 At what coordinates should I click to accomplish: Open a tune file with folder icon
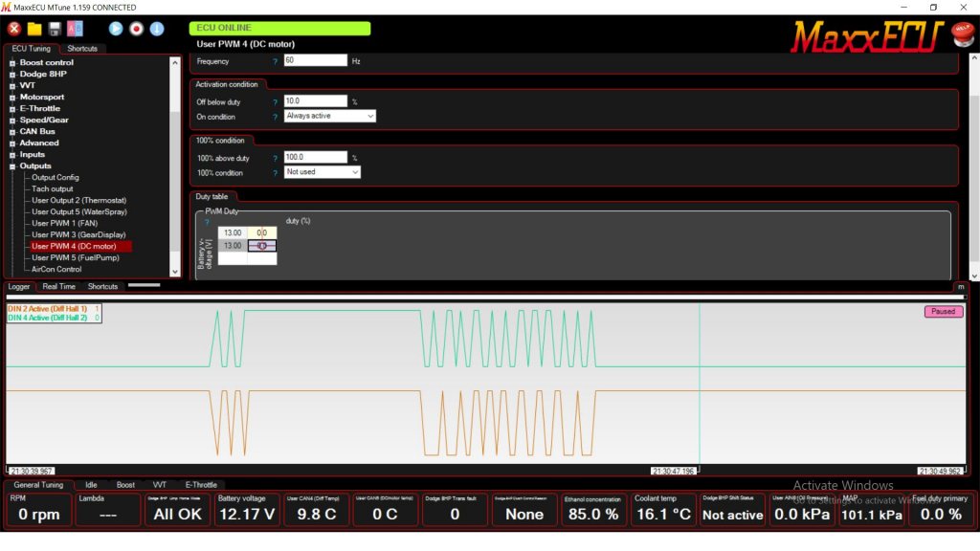pos(34,29)
